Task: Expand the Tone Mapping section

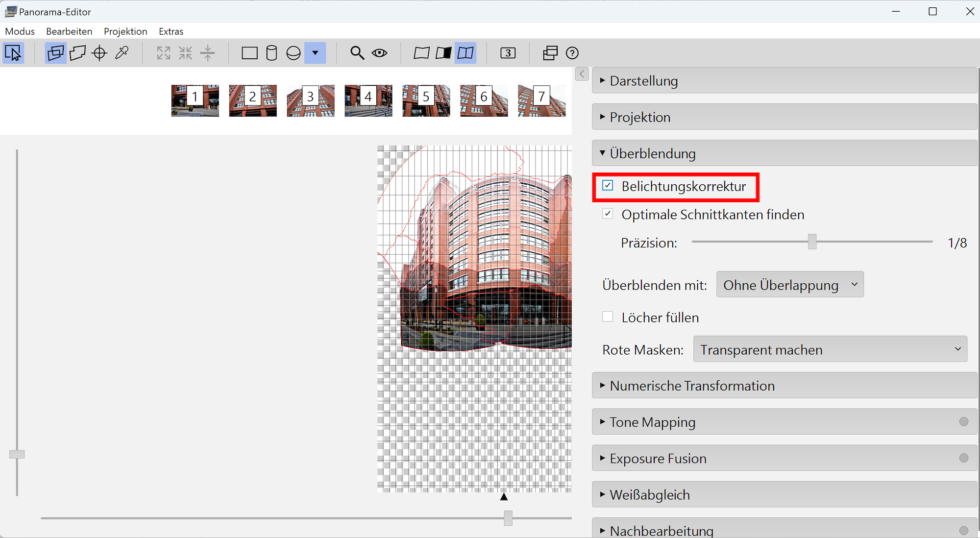Action: click(x=652, y=422)
